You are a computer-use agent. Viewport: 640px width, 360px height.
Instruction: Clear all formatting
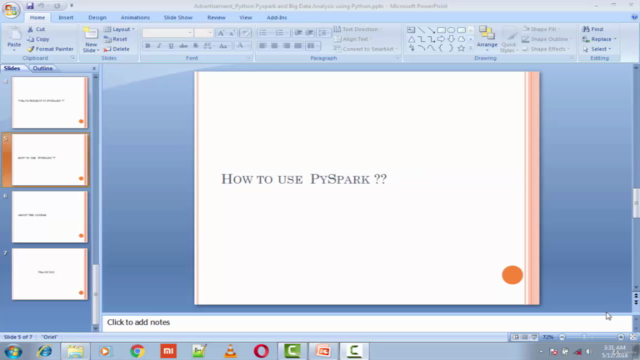click(245, 33)
